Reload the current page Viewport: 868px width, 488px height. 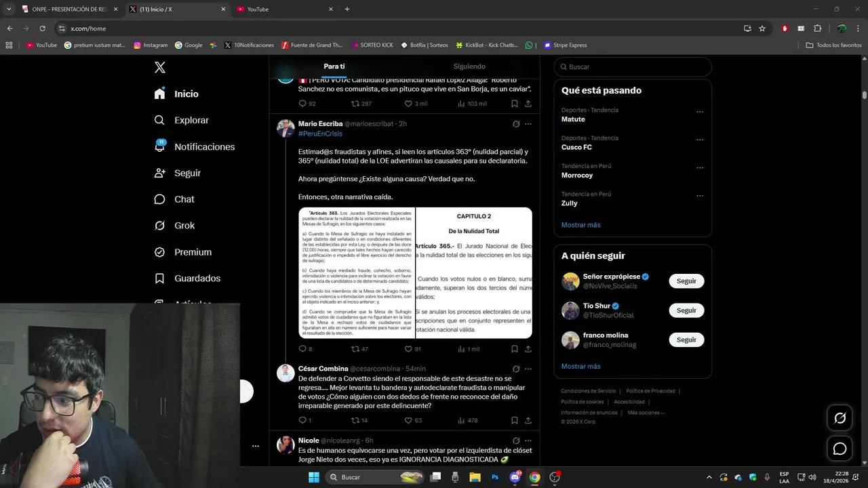[x=42, y=28]
